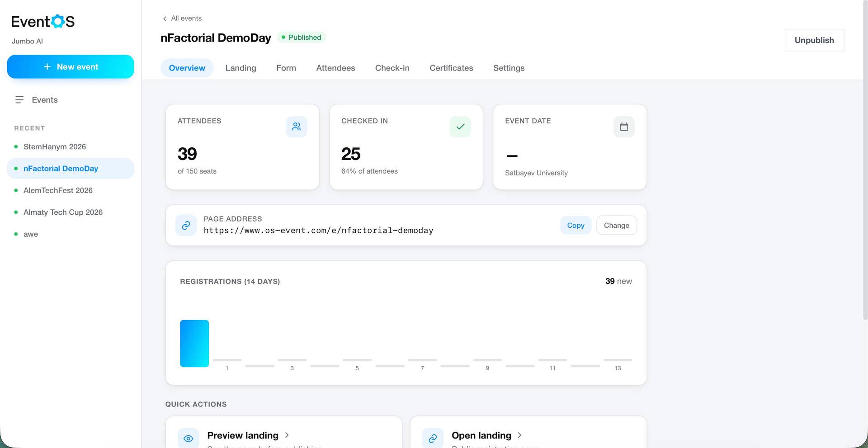Click the Preview landing eye icon
This screenshot has height=448, width=868.
(189, 438)
